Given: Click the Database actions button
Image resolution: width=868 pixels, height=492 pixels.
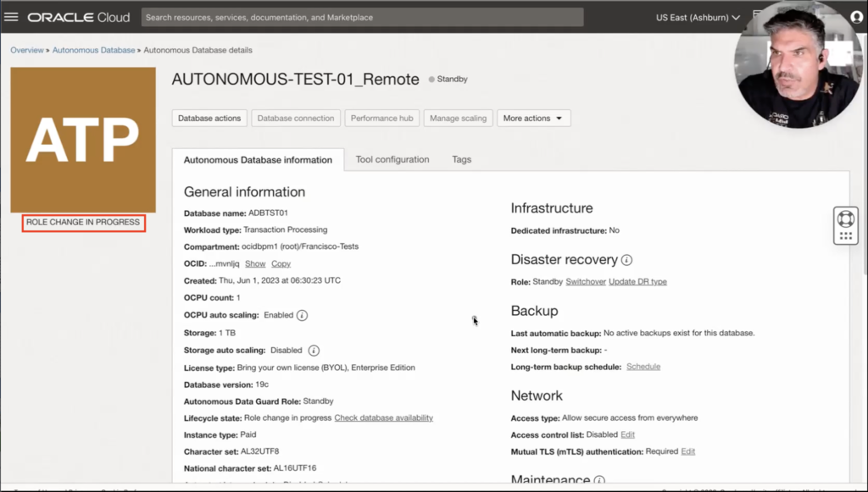Looking at the screenshot, I should (209, 119).
